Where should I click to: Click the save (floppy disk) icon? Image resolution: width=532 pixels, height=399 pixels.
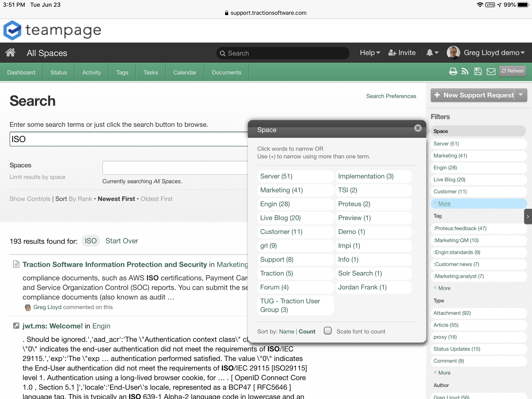click(x=478, y=72)
